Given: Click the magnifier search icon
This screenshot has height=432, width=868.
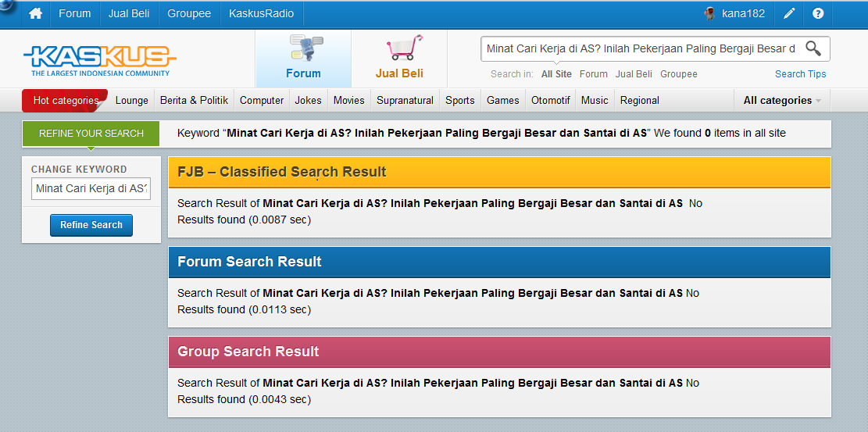Looking at the screenshot, I should click(813, 48).
